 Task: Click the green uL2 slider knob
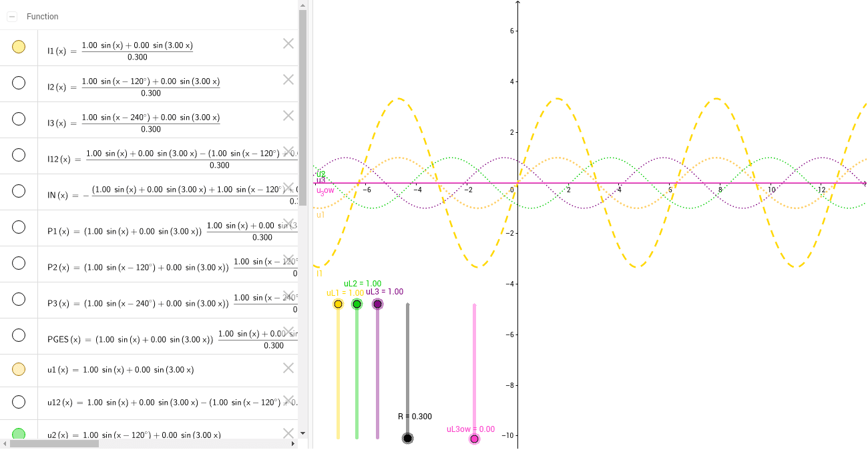coord(357,304)
